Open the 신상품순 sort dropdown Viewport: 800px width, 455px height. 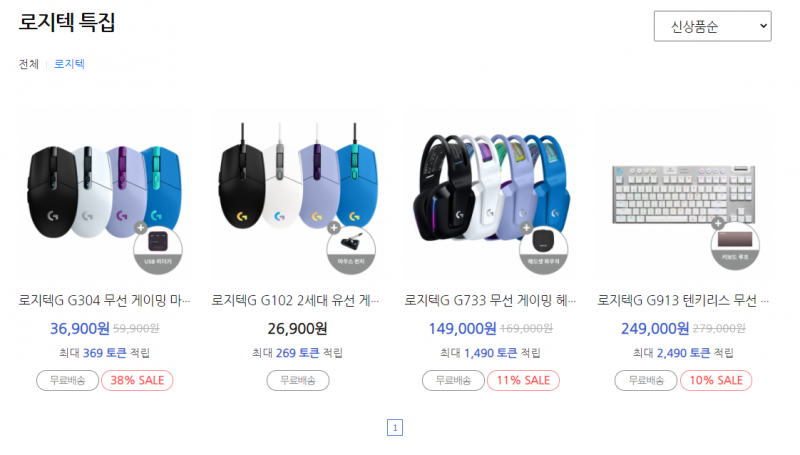tap(712, 26)
